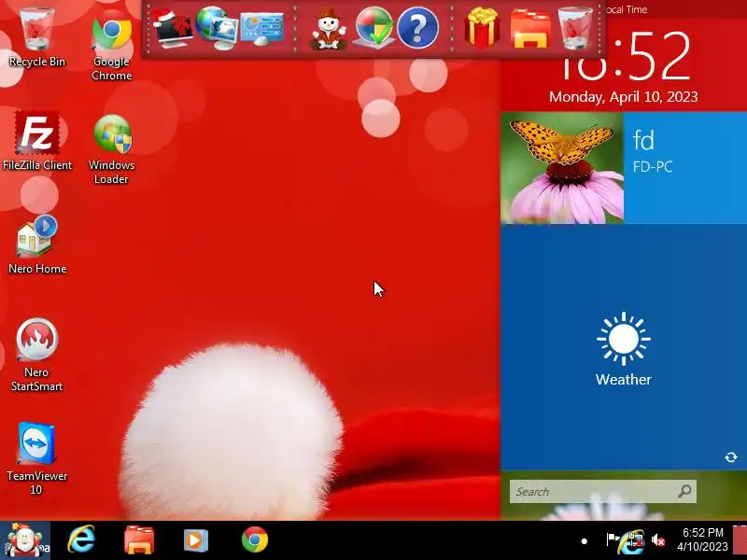Click the magnifier search icon
The image size is (747, 560).
[684, 491]
